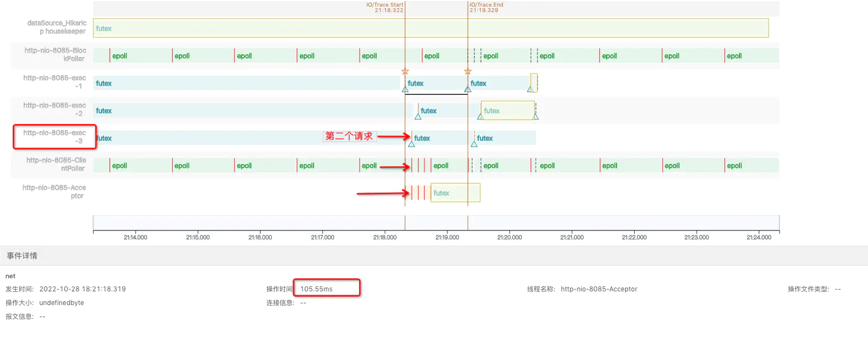Select the http-nio-8085-exec-1 thread label
The width and height of the screenshot is (868, 338).
pyautogui.click(x=54, y=82)
